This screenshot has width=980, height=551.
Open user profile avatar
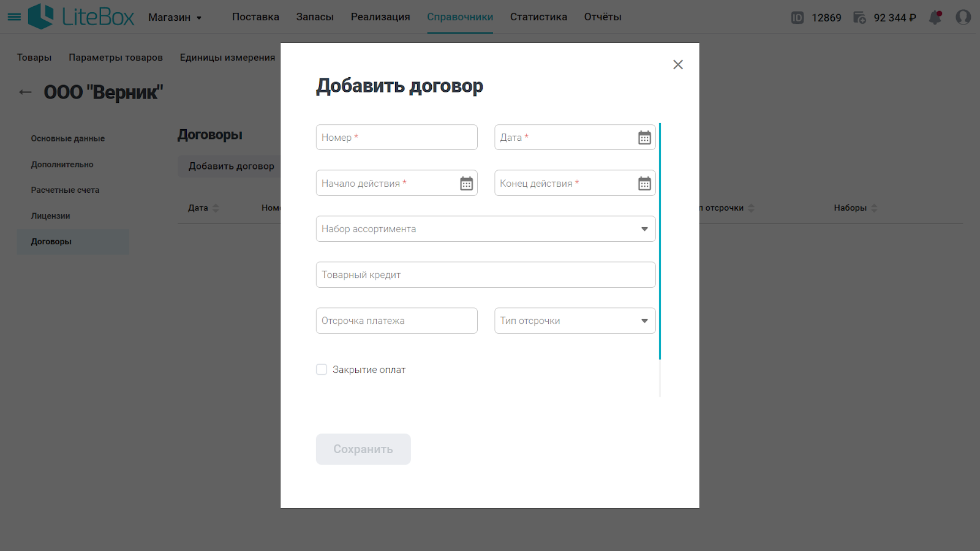(x=963, y=17)
